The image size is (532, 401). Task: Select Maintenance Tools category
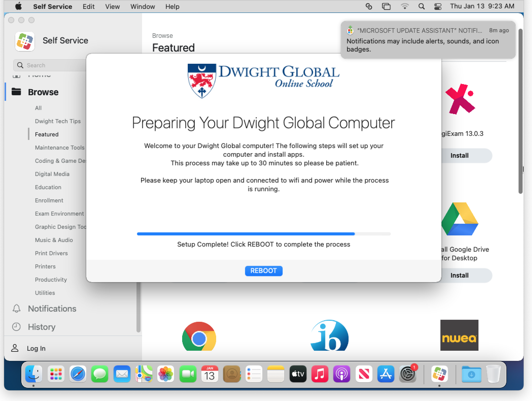(60, 148)
